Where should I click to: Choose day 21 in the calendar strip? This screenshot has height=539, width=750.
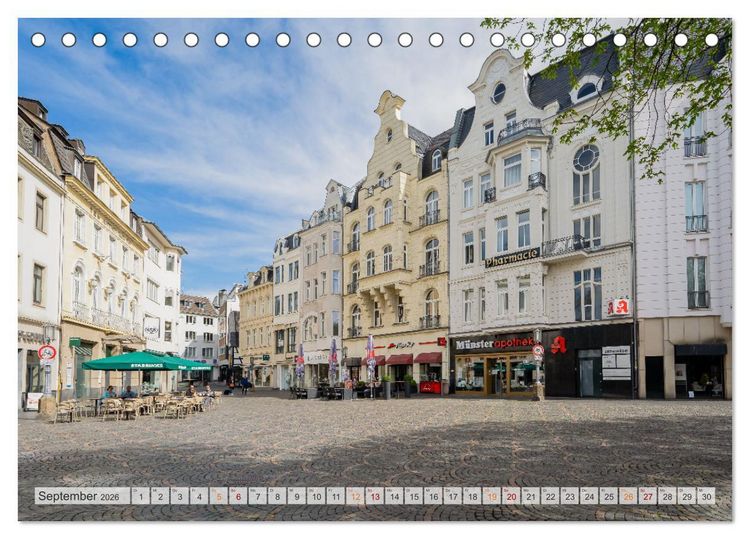pos(531,496)
